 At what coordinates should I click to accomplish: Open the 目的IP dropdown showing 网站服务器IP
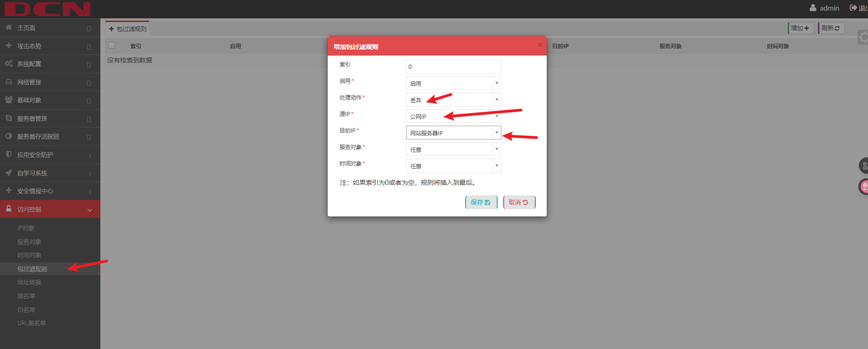453,133
